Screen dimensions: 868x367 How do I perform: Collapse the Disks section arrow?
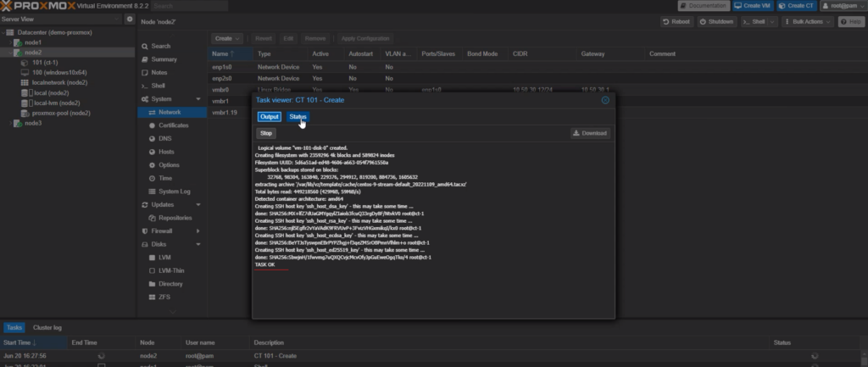[198, 244]
